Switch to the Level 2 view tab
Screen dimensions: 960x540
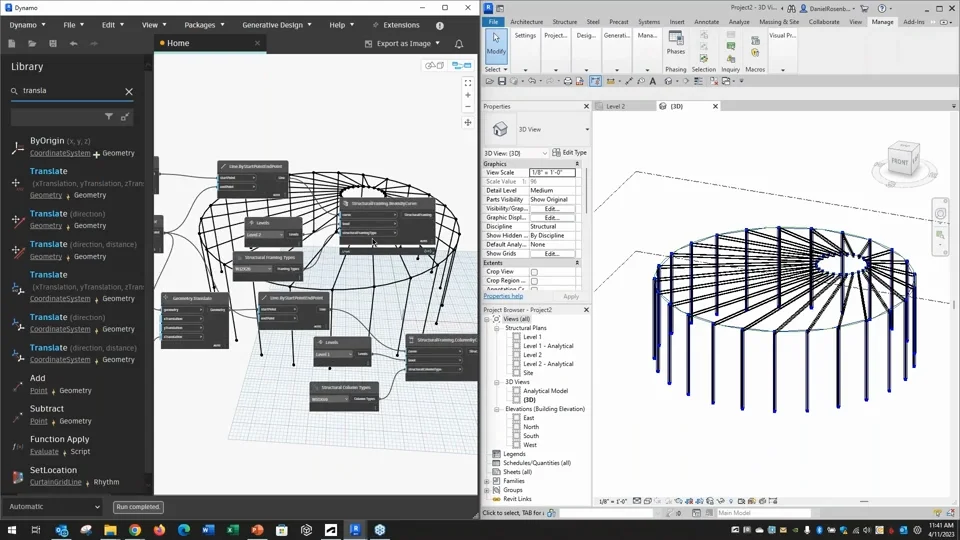pyautogui.click(x=615, y=106)
